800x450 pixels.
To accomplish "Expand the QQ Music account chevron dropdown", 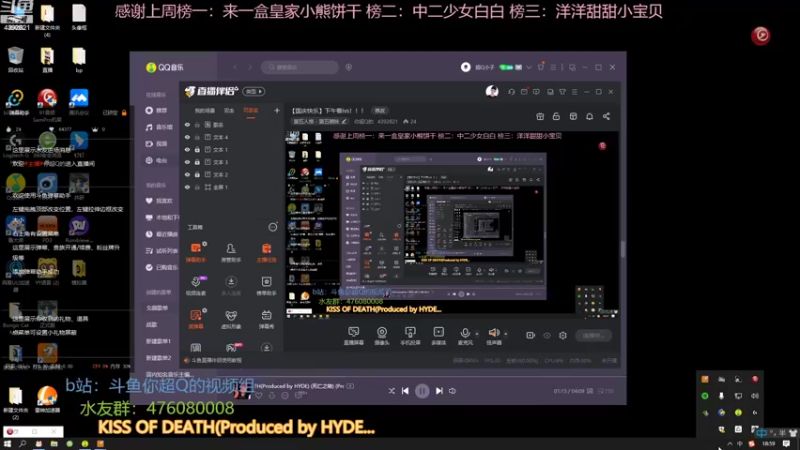I will (x=529, y=67).
